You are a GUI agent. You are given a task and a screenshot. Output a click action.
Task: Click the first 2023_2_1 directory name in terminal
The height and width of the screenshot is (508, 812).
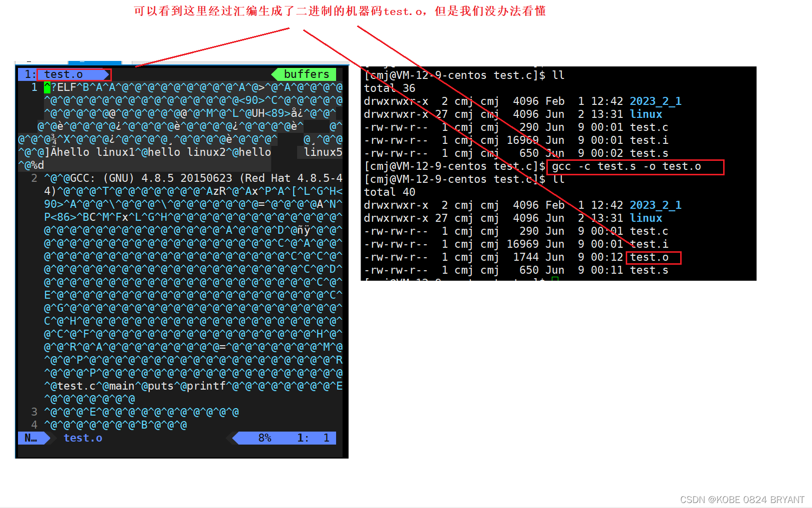click(x=655, y=101)
